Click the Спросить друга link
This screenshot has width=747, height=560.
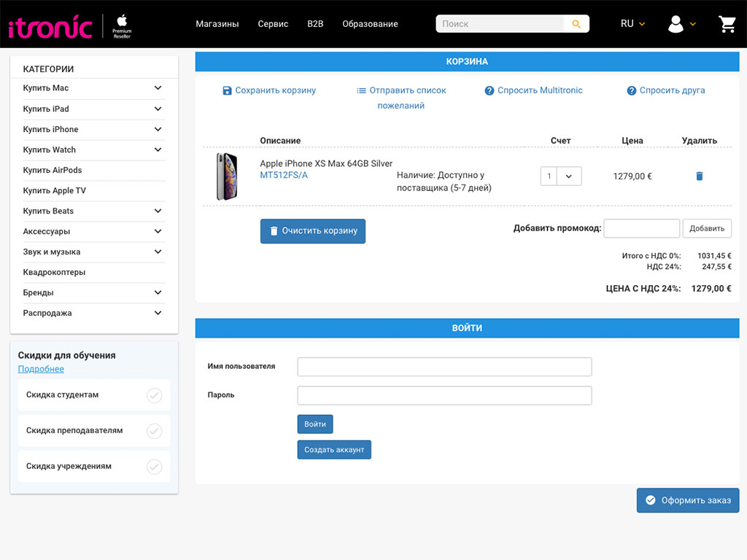(672, 90)
